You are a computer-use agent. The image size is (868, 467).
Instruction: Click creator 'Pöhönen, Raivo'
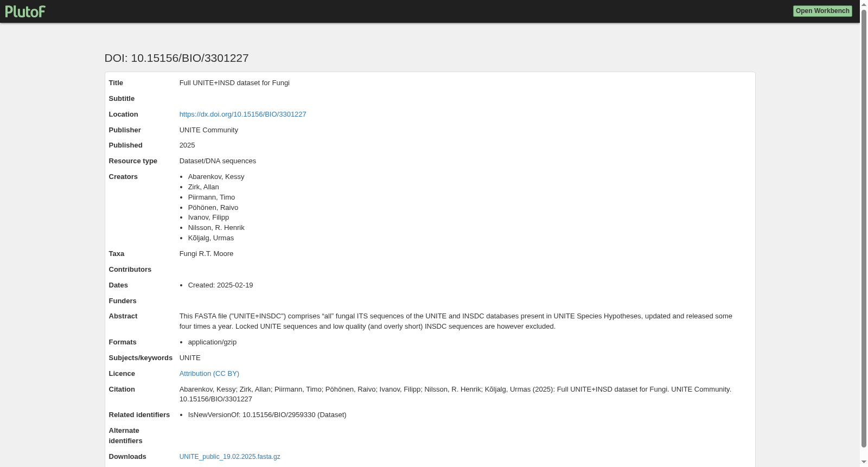(213, 208)
